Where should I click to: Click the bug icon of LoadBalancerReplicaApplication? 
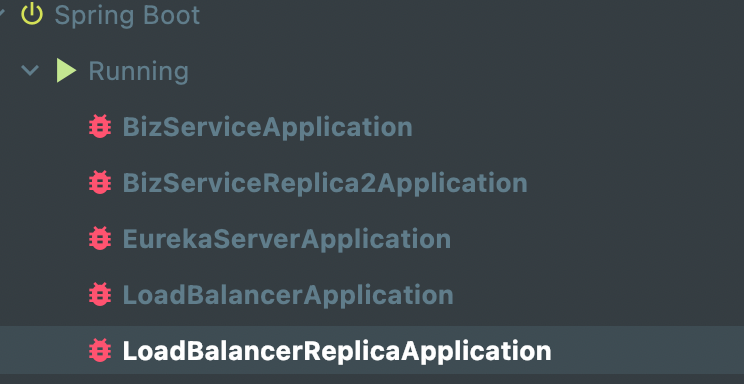[100, 351]
